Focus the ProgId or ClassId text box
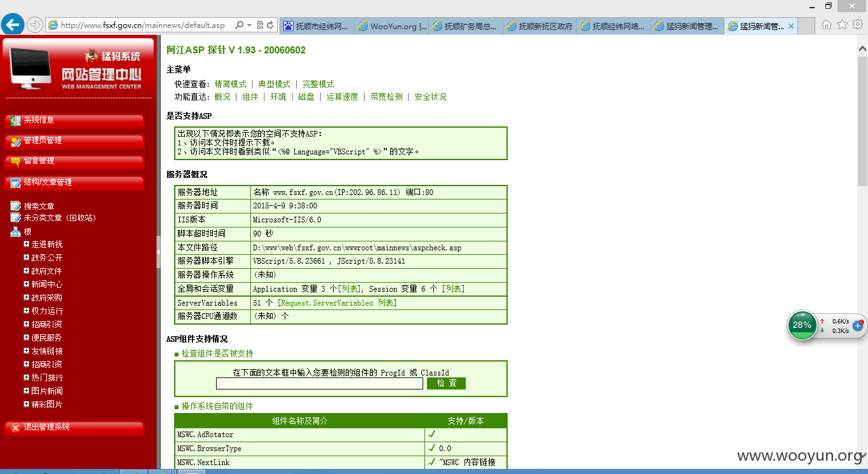The height and width of the screenshot is (474, 868). 320,383
